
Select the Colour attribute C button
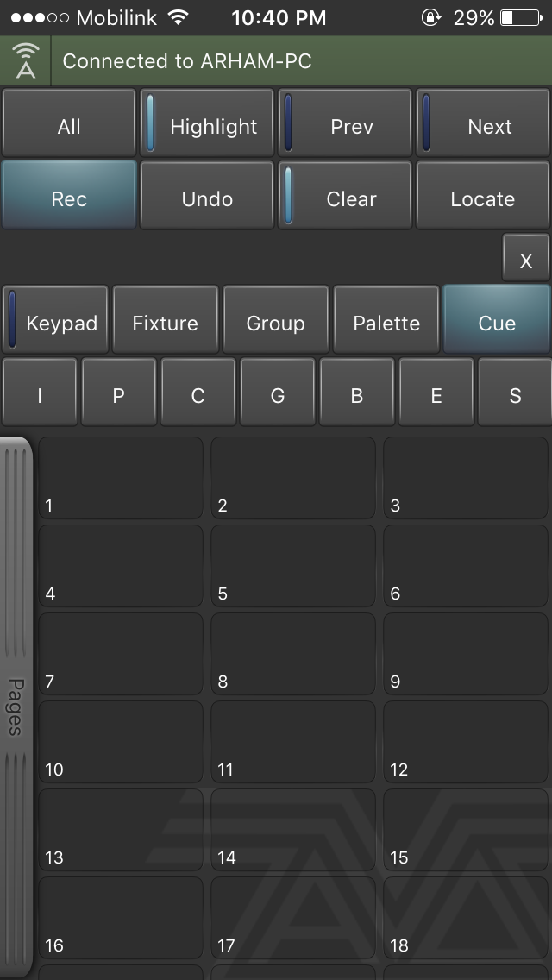point(198,393)
